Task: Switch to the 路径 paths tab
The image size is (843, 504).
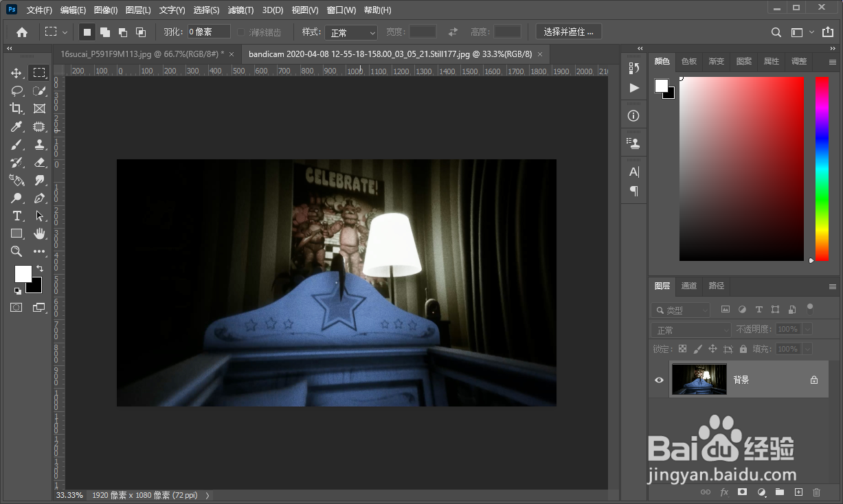Action: (x=717, y=286)
